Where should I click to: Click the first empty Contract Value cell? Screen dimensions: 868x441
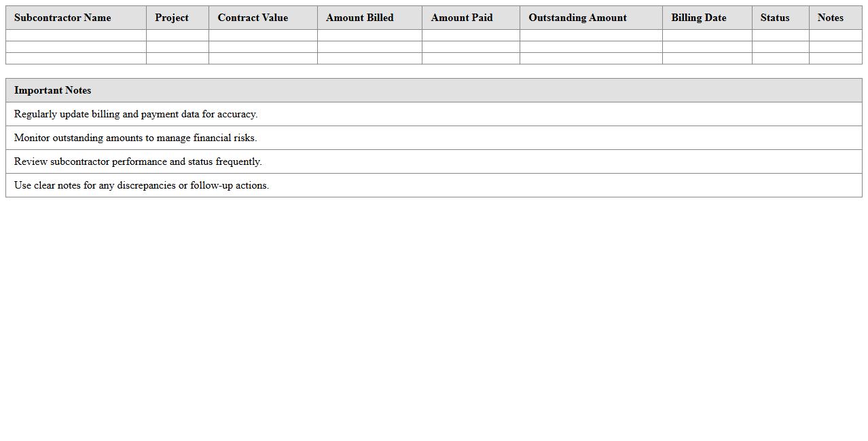(262, 35)
